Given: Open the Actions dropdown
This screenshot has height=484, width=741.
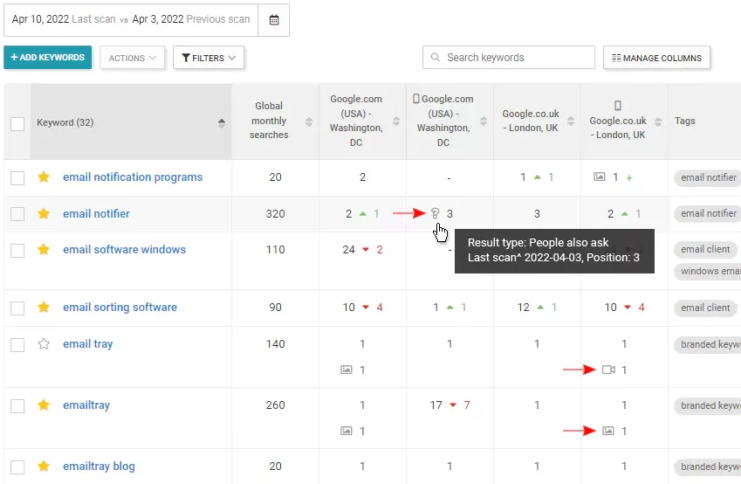Looking at the screenshot, I should (132, 58).
